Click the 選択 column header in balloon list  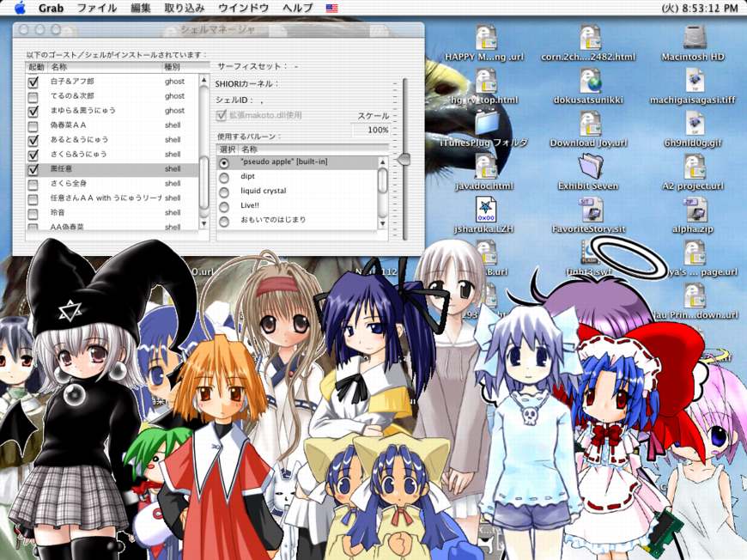pos(228,149)
